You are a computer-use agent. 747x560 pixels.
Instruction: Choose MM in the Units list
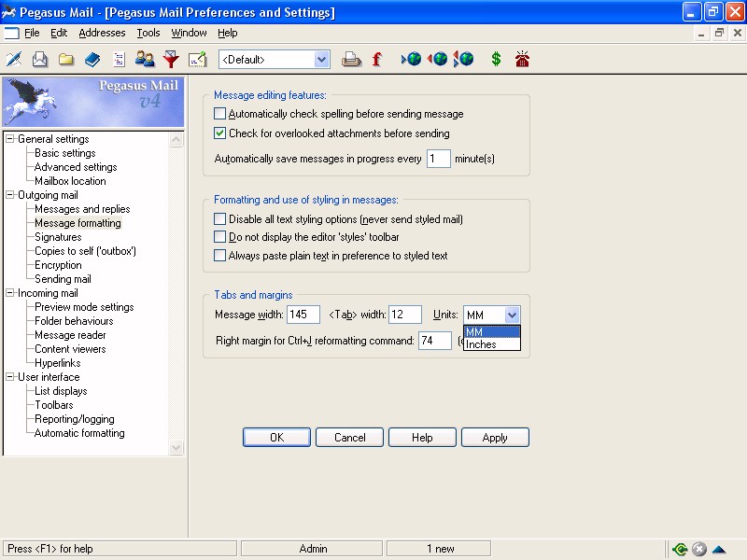point(492,332)
